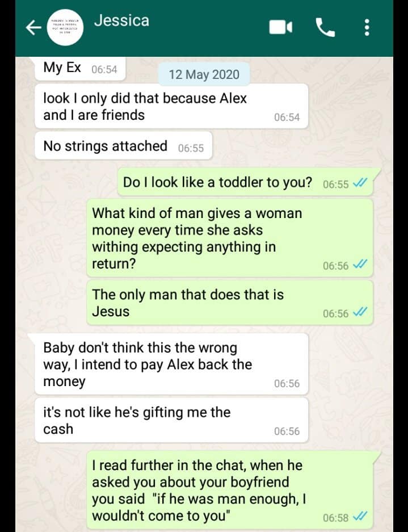This screenshot has width=408, height=532.
Task: Select 'I read further in the chat' message
Action: [x=230, y=490]
